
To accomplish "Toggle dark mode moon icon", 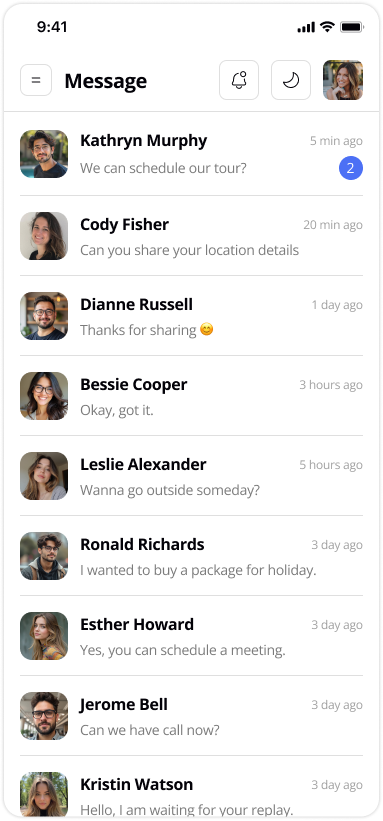I will tap(291, 80).
